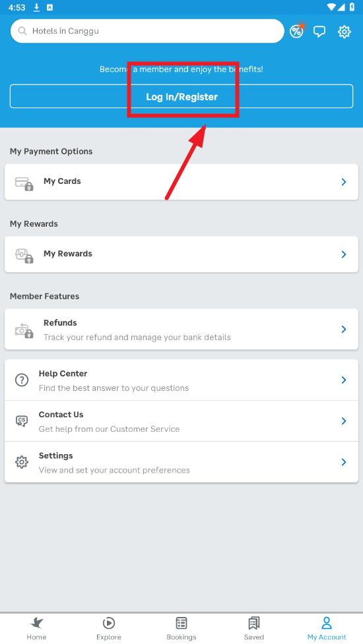Switch to the Home tab
The height and width of the screenshot is (644, 363).
[36, 628]
